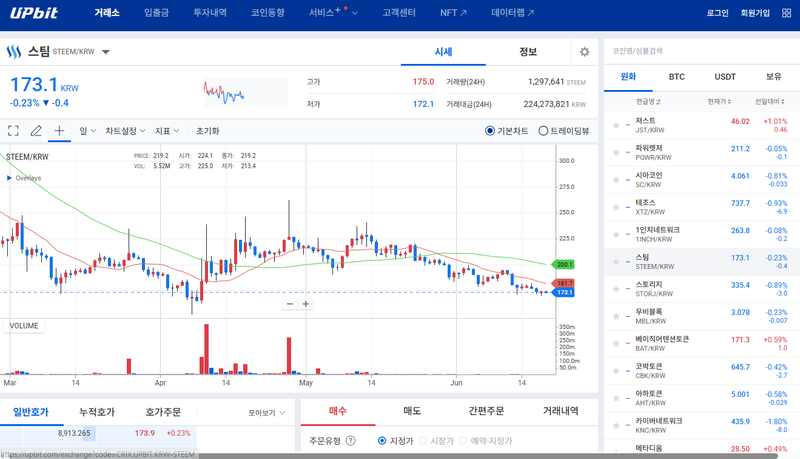Open 고객센터 link
Screen dimensions: 800x459
click(399, 13)
